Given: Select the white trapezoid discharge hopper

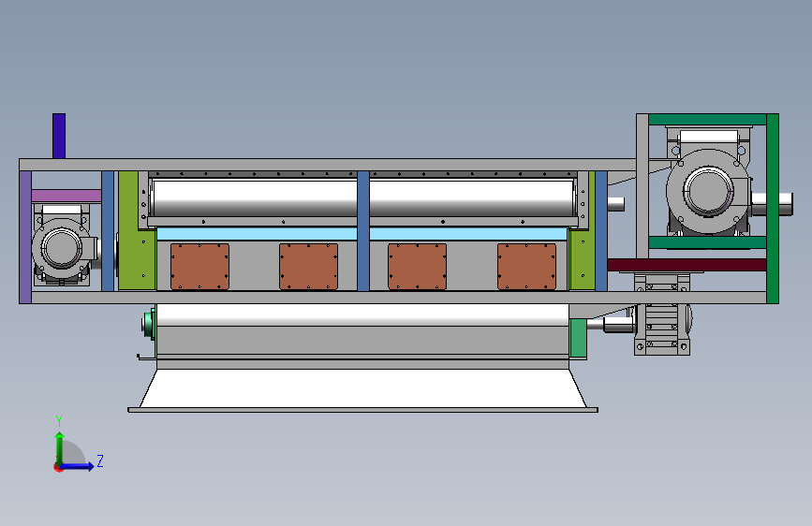Looking at the screenshot, I should (362, 388).
